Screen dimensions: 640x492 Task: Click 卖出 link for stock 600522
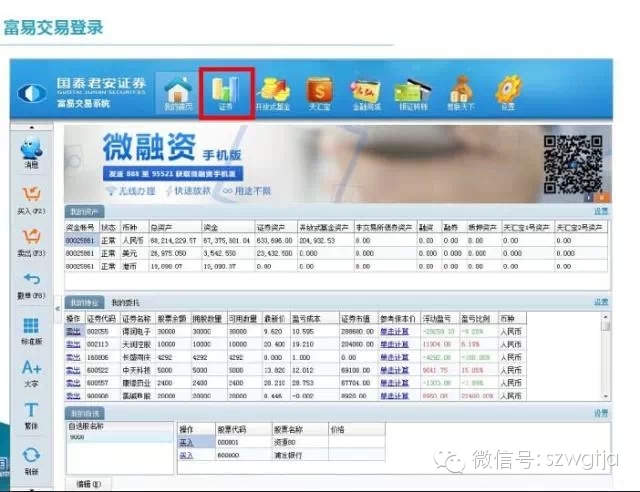tap(73, 370)
